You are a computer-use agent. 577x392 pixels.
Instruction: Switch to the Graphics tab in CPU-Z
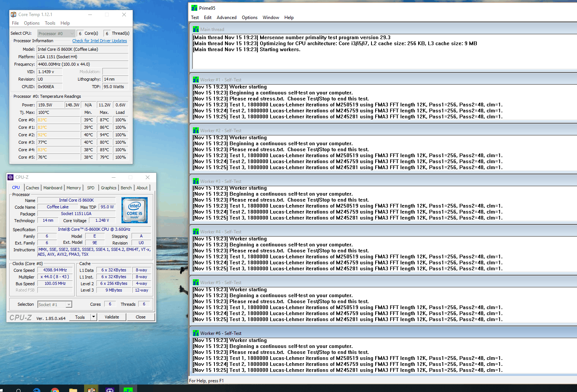109,188
